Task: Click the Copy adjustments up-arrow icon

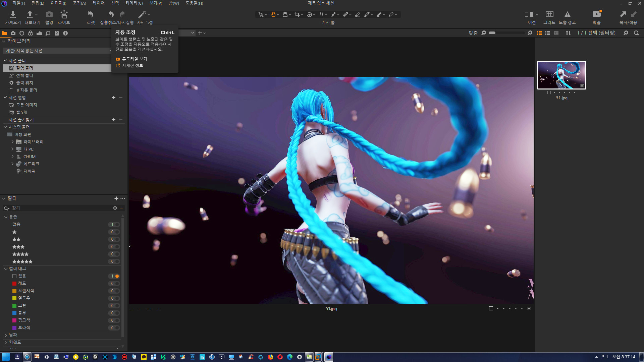Action: (623, 14)
